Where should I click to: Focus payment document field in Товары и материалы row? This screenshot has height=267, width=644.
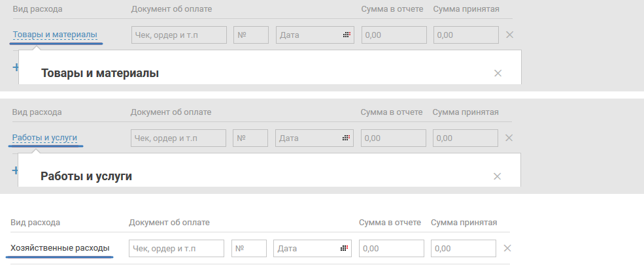click(x=178, y=35)
